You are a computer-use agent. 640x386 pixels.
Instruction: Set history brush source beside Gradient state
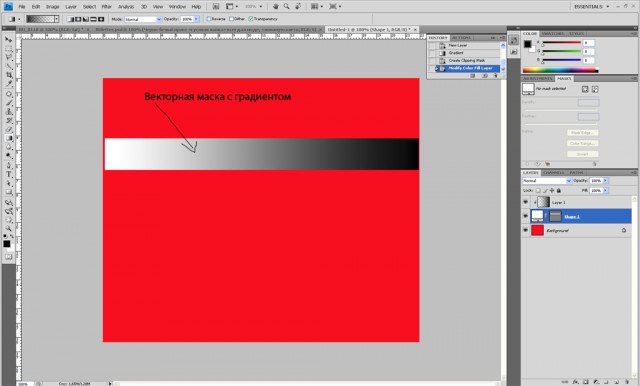431,53
